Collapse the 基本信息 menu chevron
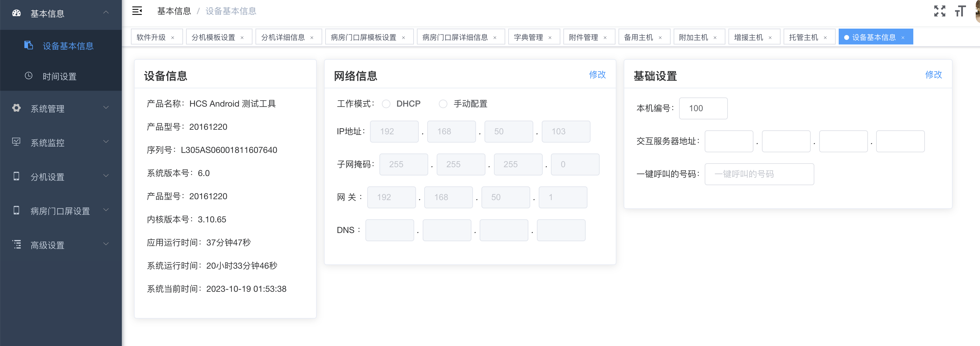The height and width of the screenshot is (346, 980). (x=106, y=12)
